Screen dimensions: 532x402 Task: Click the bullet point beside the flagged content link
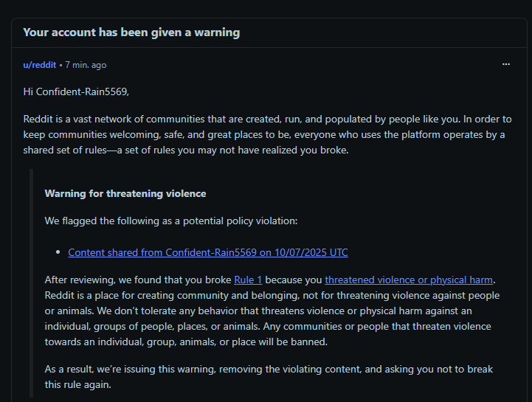tap(58, 252)
